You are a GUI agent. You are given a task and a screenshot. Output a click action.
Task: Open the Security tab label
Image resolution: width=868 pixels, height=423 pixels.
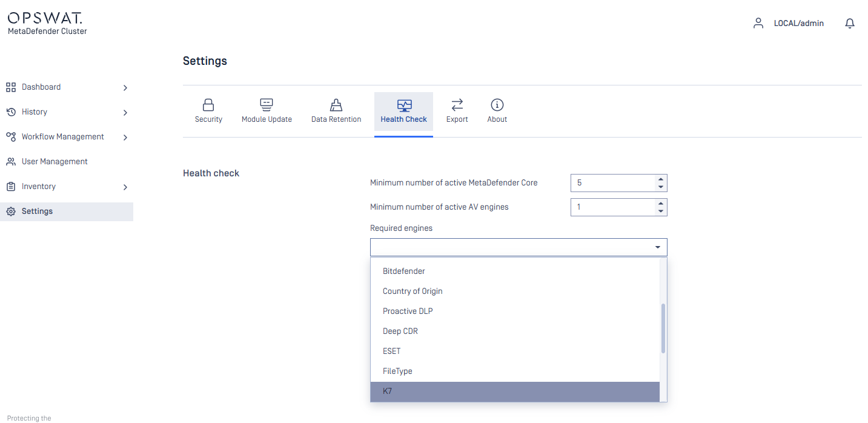208,119
